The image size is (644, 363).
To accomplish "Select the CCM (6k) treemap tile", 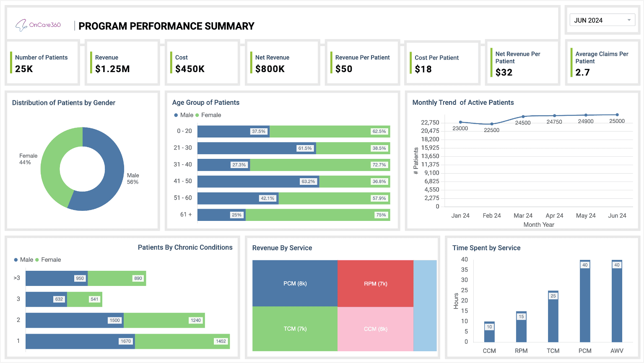I will click(375, 329).
